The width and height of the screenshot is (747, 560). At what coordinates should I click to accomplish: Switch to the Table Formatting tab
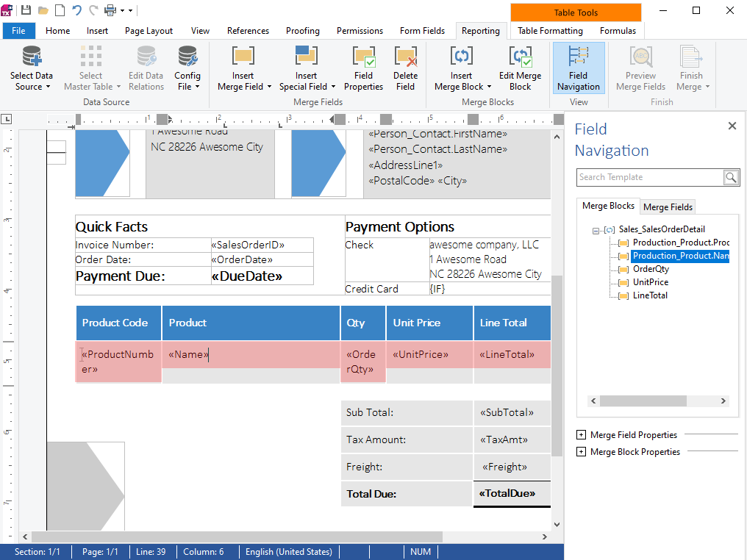pos(549,31)
